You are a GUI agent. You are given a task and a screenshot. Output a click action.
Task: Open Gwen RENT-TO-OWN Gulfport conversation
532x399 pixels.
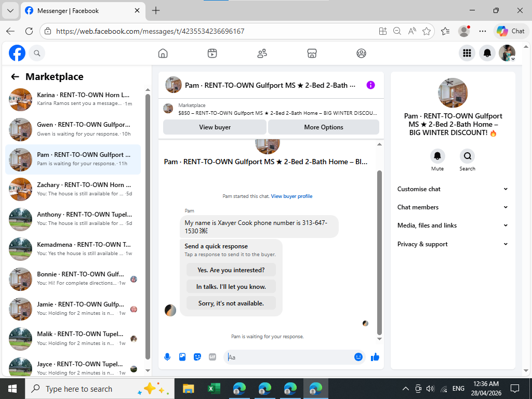pyautogui.click(x=73, y=129)
